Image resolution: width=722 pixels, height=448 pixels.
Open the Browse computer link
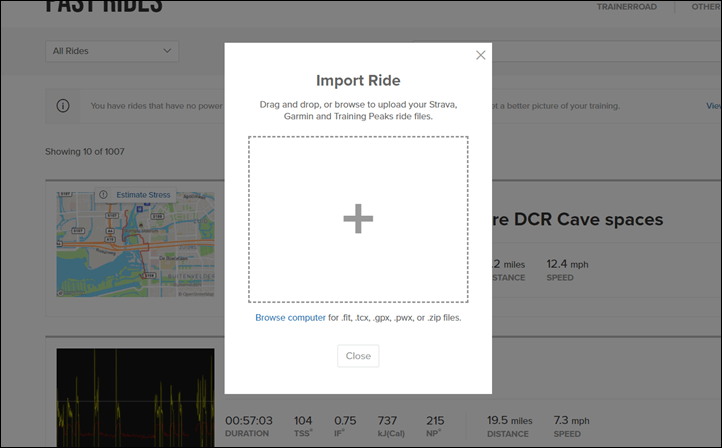290,318
